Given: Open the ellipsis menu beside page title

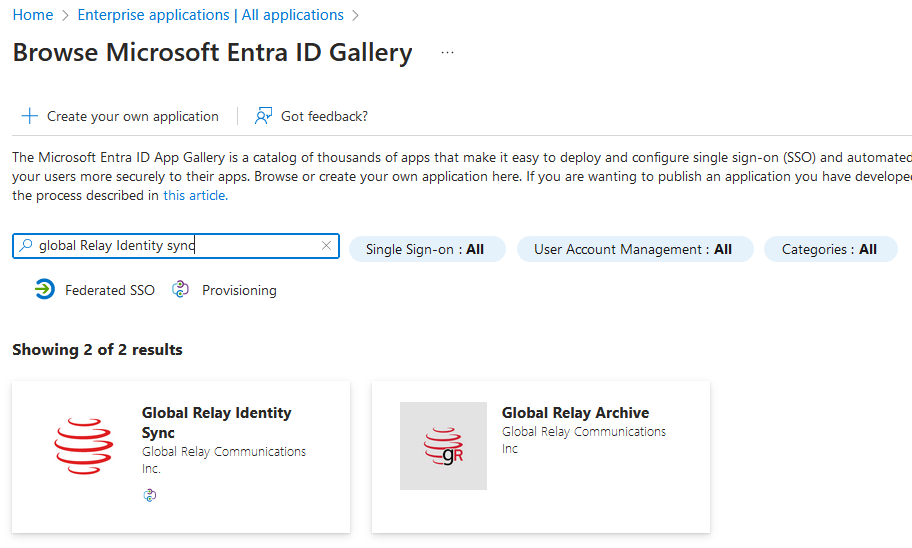Looking at the screenshot, I should (447, 52).
